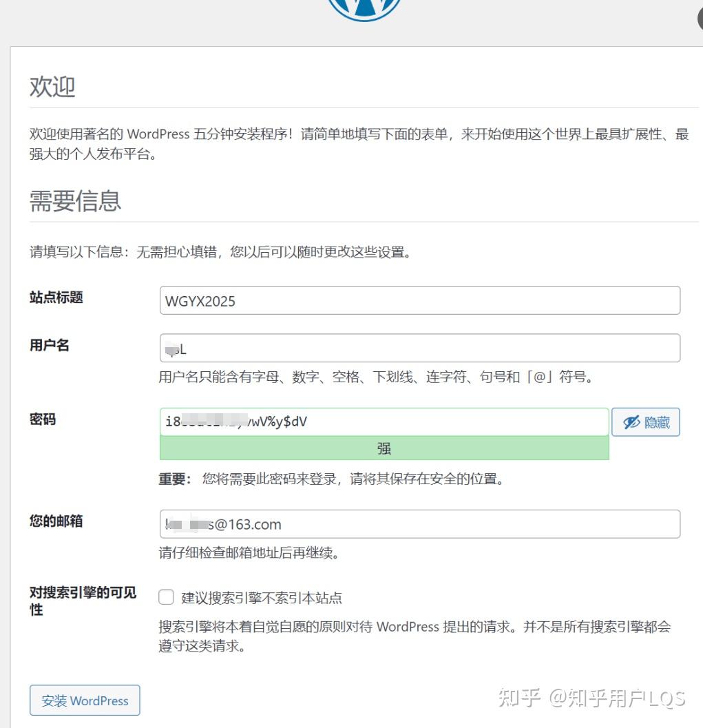Toggle password visibility with the 隐藏 button
The height and width of the screenshot is (728, 703).
pos(645,422)
